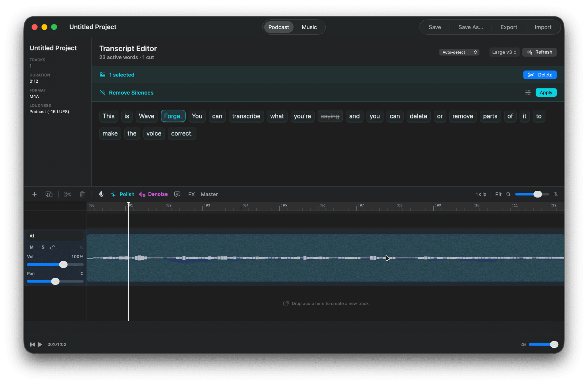Refresh the transcript

pos(539,52)
